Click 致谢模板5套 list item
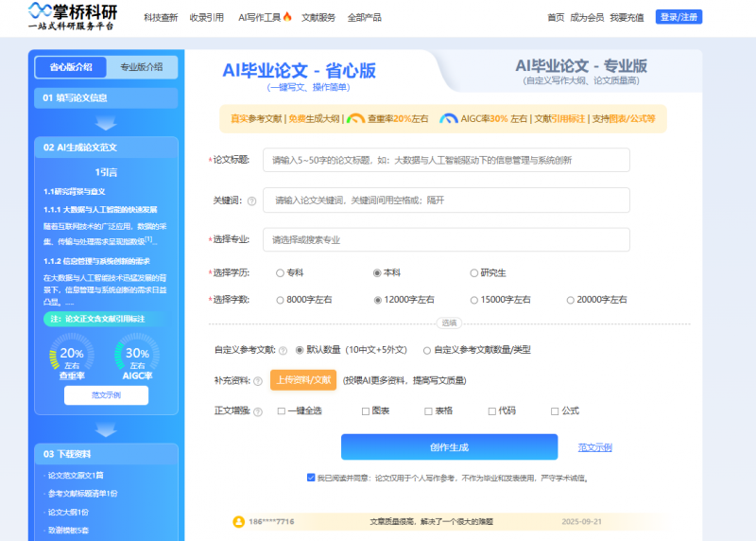756x541 pixels. (x=68, y=531)
